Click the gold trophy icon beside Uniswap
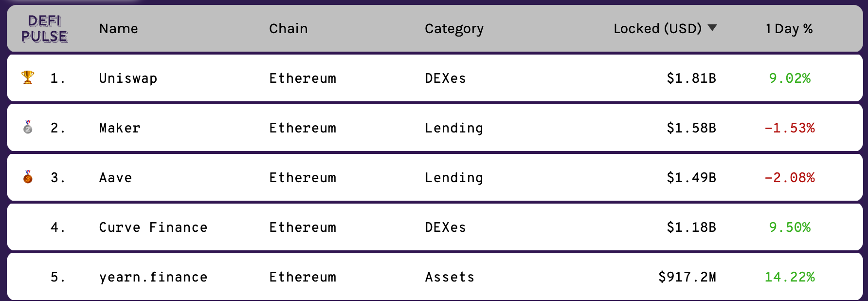Screen dimensions: 868x301 click(x=28, y=77)
